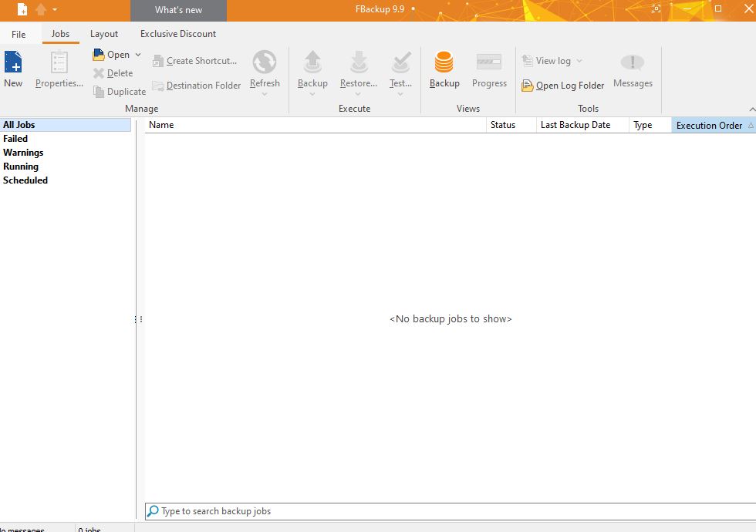The height and width of the screenshot is (532, 756).
Task: Expand the Refresh dropdown arrow
Action: pos(264,93)
